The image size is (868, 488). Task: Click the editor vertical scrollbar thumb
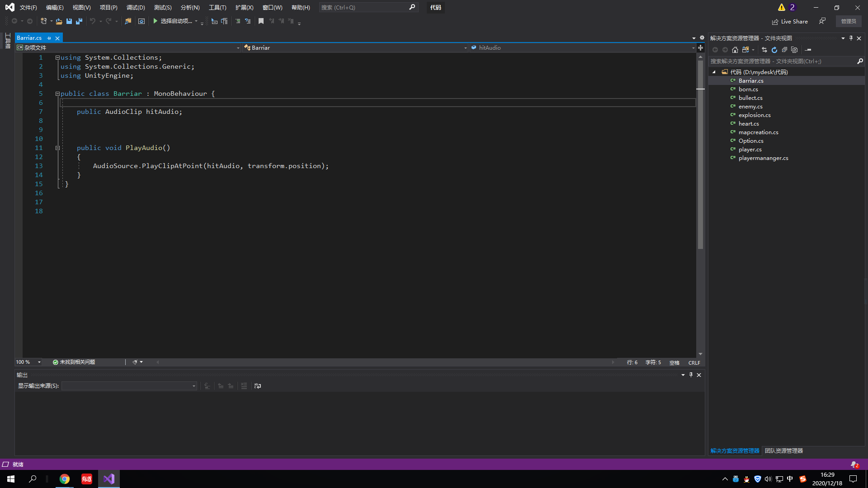coord(700,154)
